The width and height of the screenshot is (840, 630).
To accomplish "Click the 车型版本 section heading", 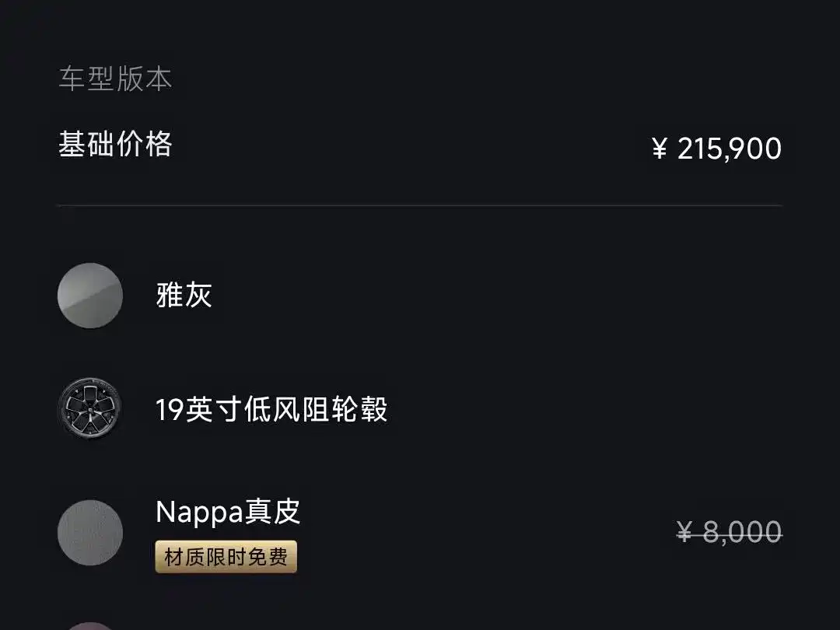I will coord(116,79).
